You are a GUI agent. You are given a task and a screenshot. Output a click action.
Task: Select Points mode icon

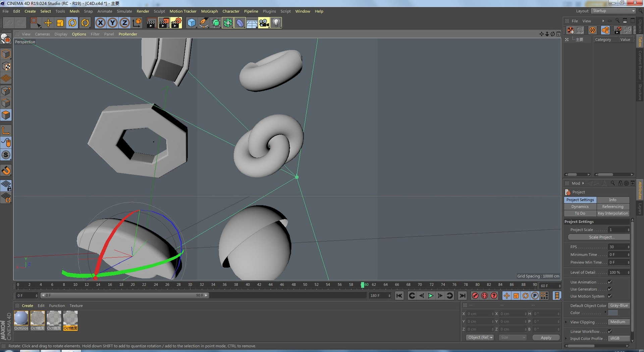click(x=6, y=91)
